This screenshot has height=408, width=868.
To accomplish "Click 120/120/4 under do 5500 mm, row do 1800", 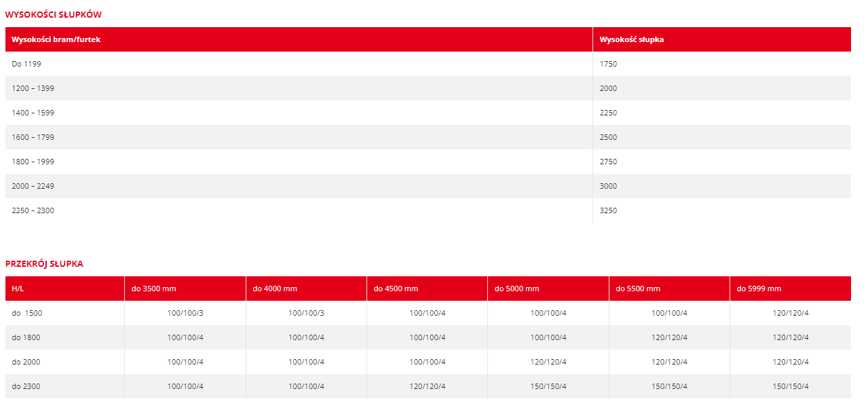I will coord(669,337).
